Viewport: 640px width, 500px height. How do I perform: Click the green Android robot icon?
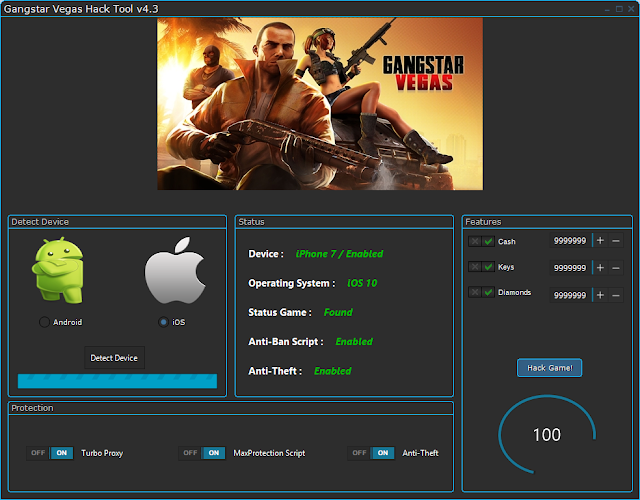click(58, 270)
